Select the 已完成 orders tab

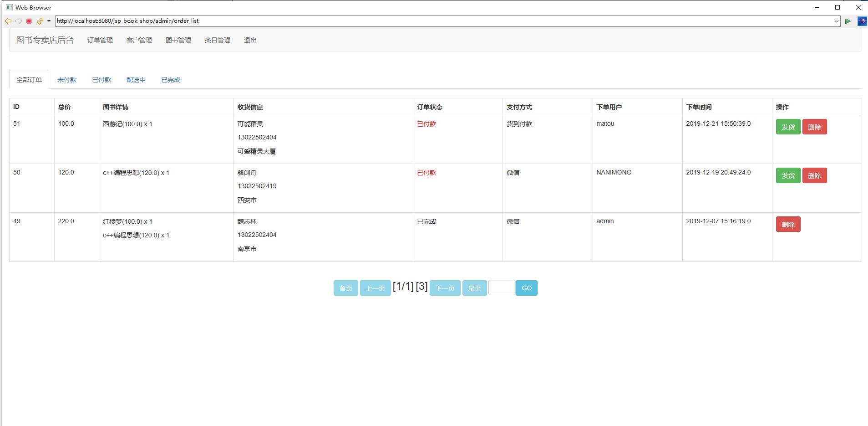pos(171,80)
